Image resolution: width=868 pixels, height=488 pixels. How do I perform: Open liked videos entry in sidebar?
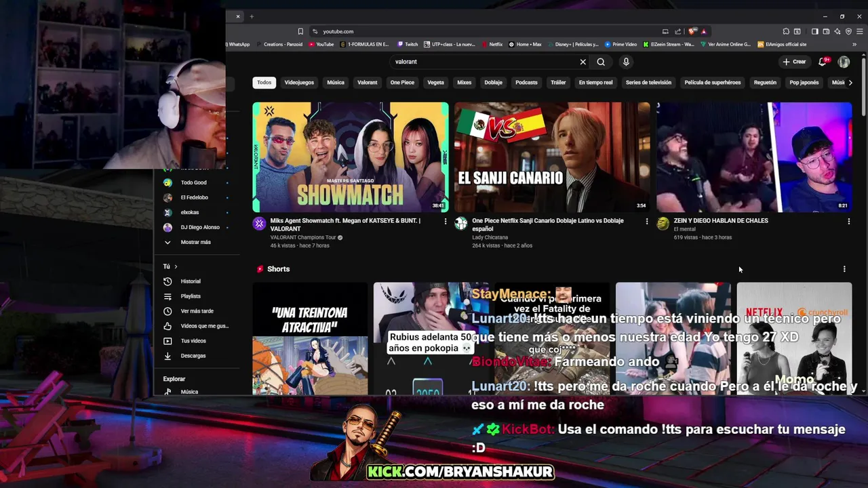[x=204, y=326]
